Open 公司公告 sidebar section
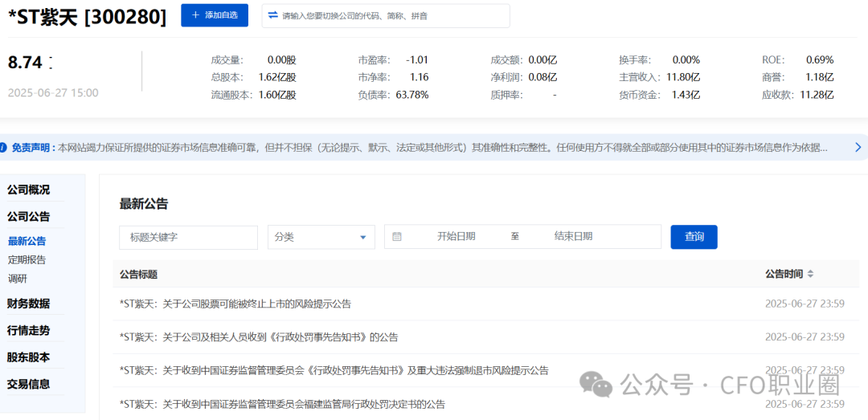 [x=29, y=217]
